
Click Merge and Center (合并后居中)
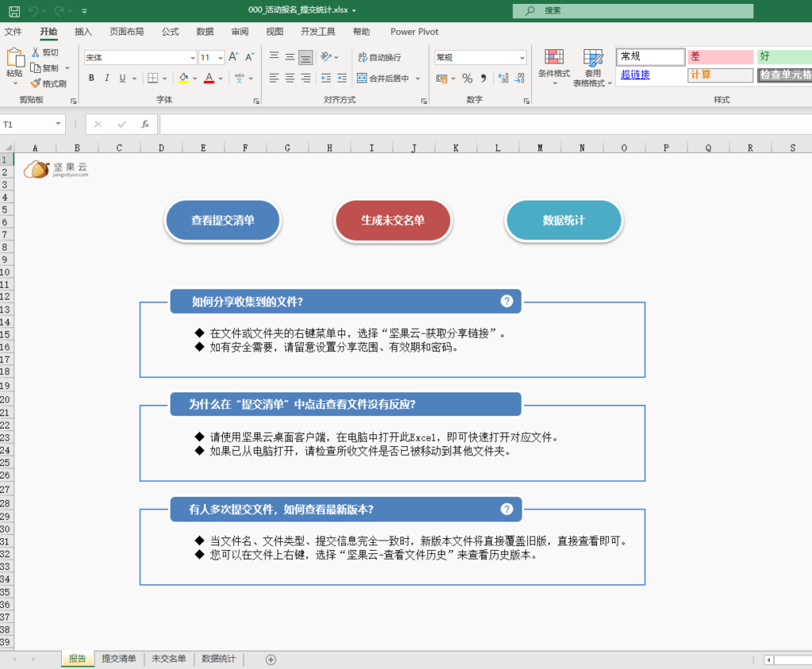tap(383, 78)
